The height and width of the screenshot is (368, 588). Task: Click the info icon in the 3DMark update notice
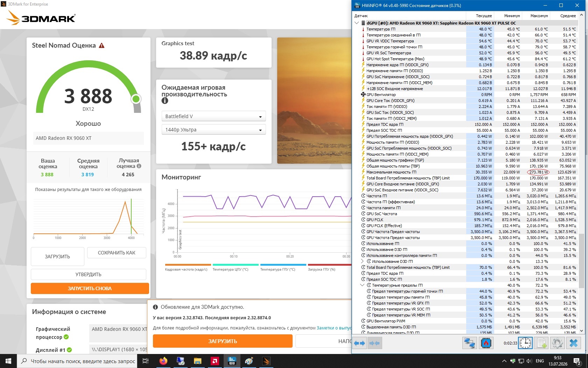pyautogui.click(x=155, y=307)
